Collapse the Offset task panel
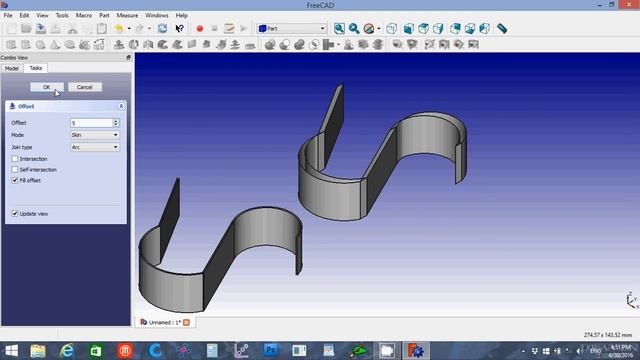Screen dimensions: 640x360 pos(121,106)
